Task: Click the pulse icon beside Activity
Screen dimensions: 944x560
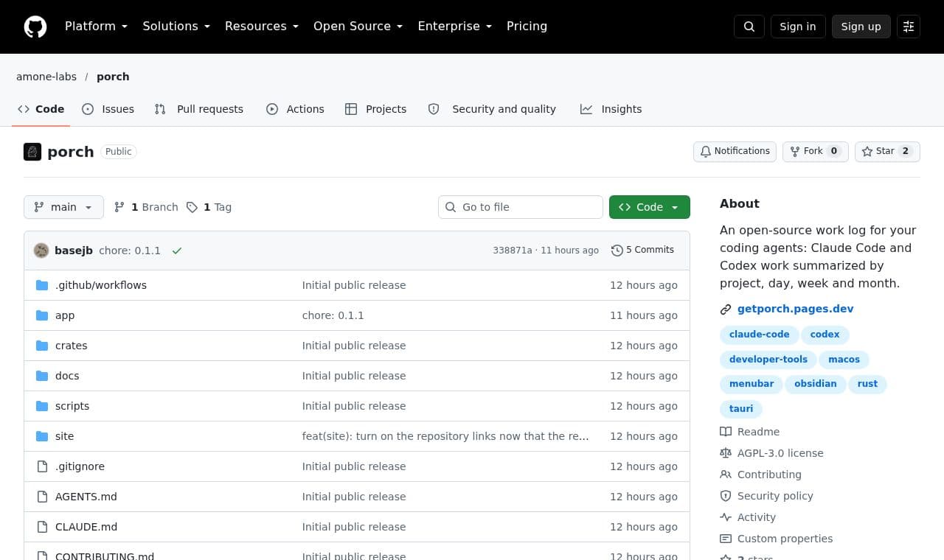Action: (x=726, y=517)
